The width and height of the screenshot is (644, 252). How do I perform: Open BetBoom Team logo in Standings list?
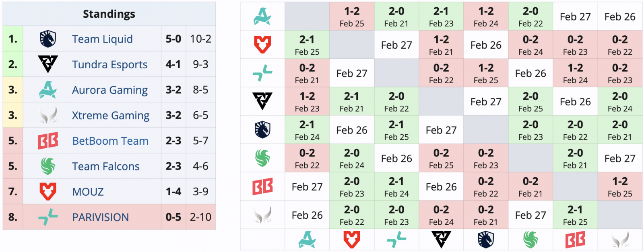coord(48,141)
